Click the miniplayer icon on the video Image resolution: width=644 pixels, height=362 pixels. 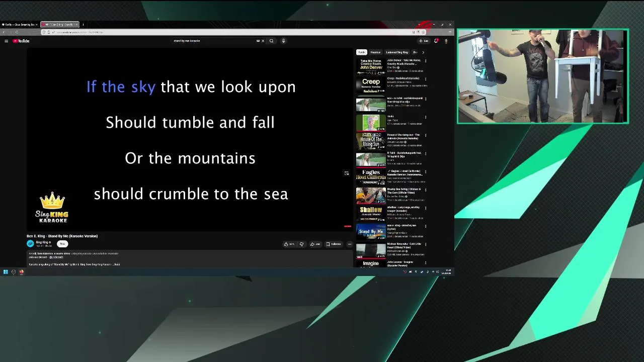point(346,173)
